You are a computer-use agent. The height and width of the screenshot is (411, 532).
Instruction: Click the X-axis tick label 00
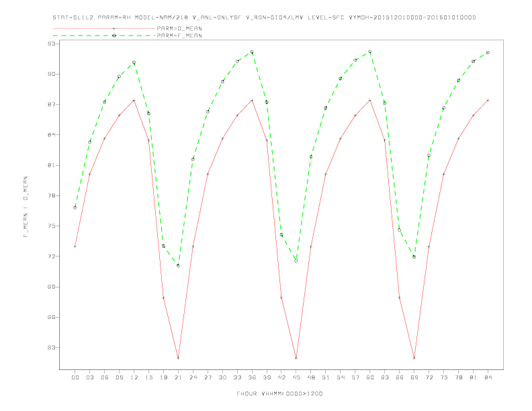pyautogui.click(x=75, y=377)
